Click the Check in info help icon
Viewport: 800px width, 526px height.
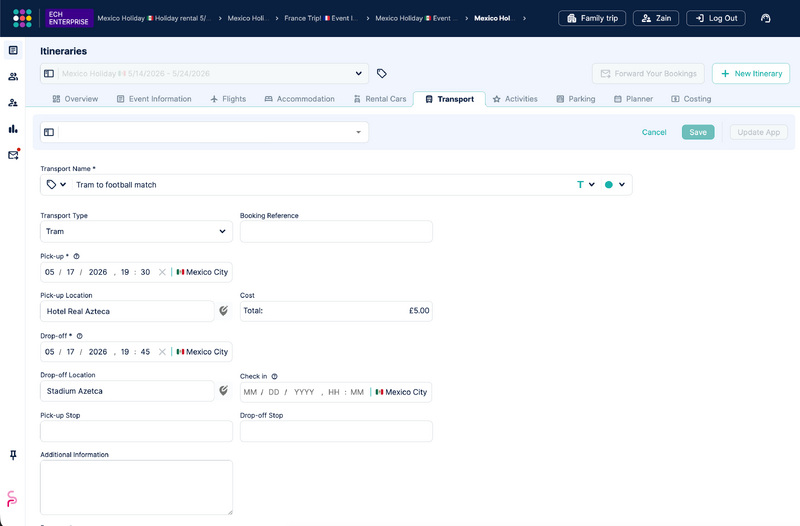click(x=274, y=376)
